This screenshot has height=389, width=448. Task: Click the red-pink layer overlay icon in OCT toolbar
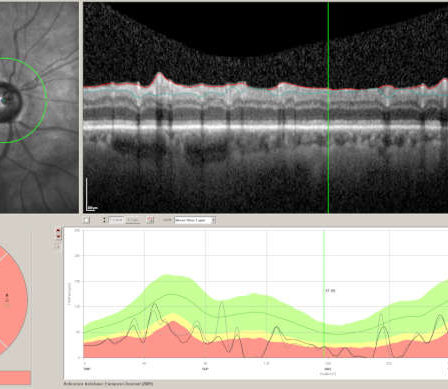click(150, 220)
